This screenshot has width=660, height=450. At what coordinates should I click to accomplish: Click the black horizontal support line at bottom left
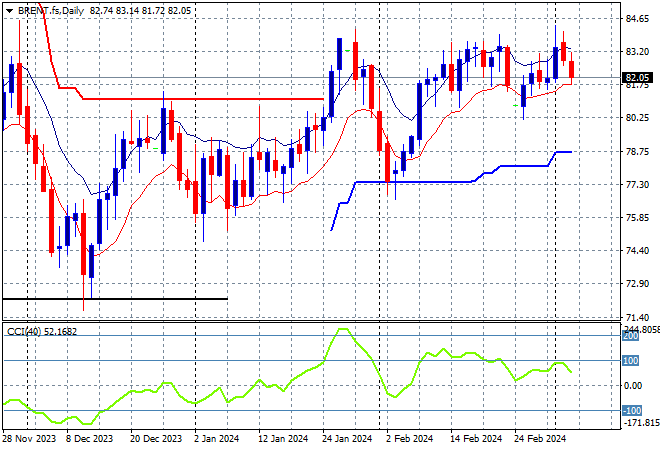(115, 299)
